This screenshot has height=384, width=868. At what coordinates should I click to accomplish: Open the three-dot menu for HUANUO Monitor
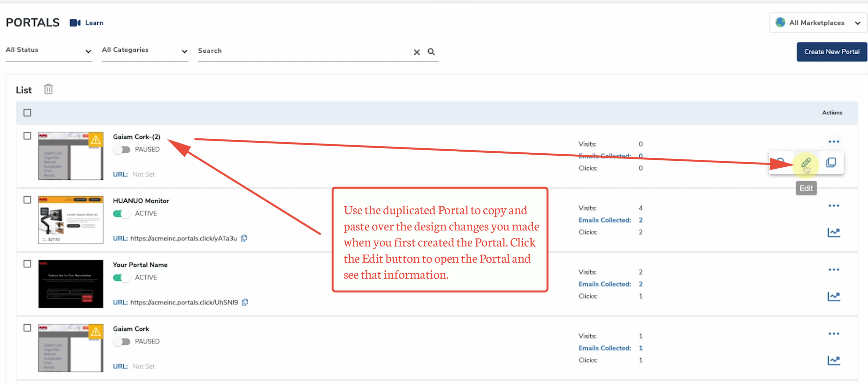click(x=834, y=206)
